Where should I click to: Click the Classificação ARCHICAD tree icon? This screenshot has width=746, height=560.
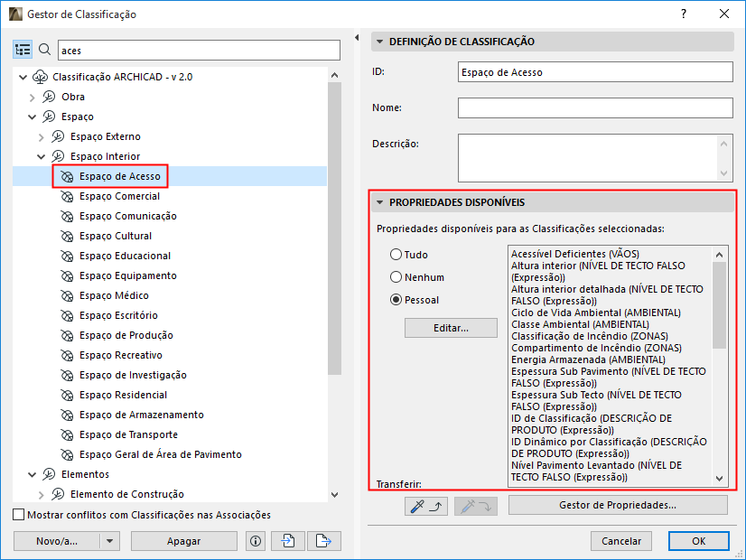40,77
